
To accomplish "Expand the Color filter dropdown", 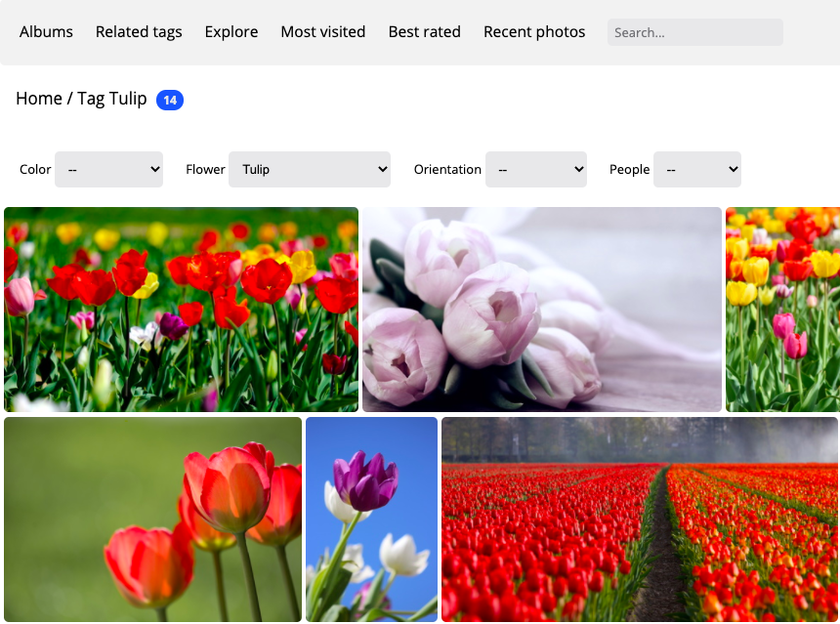I will pos(108,169).
